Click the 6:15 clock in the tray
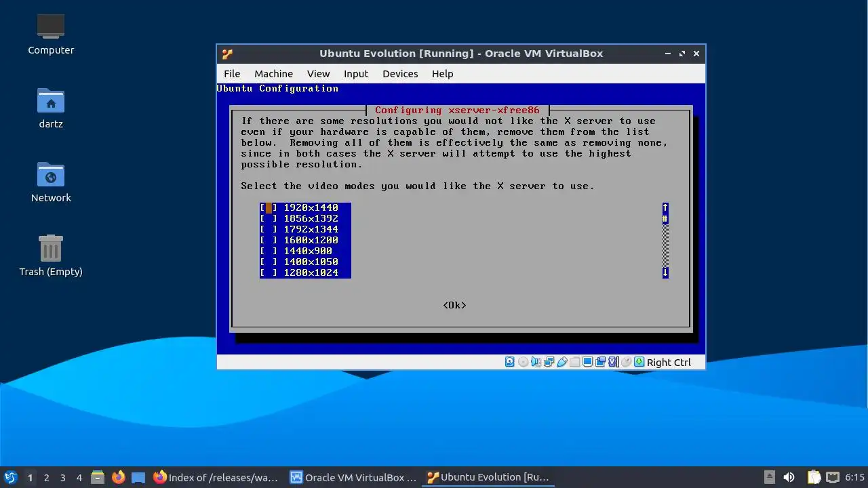The height and width of the screenshot is (488, 868). point(854,477)
